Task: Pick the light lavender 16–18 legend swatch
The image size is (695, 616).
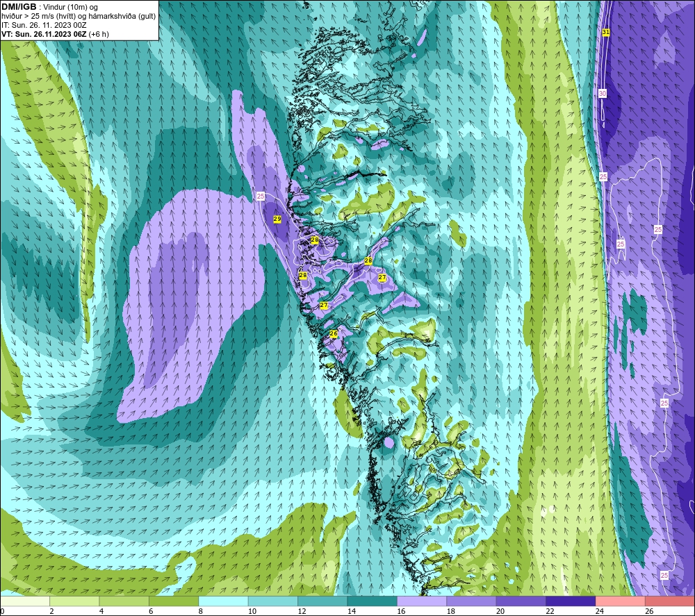Action: point(422,601)
